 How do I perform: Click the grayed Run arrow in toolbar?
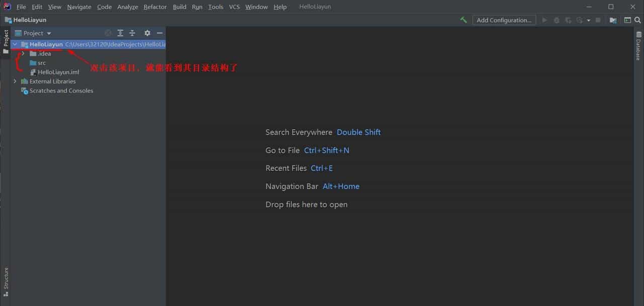pyautogui.click(x=545, y=20)
